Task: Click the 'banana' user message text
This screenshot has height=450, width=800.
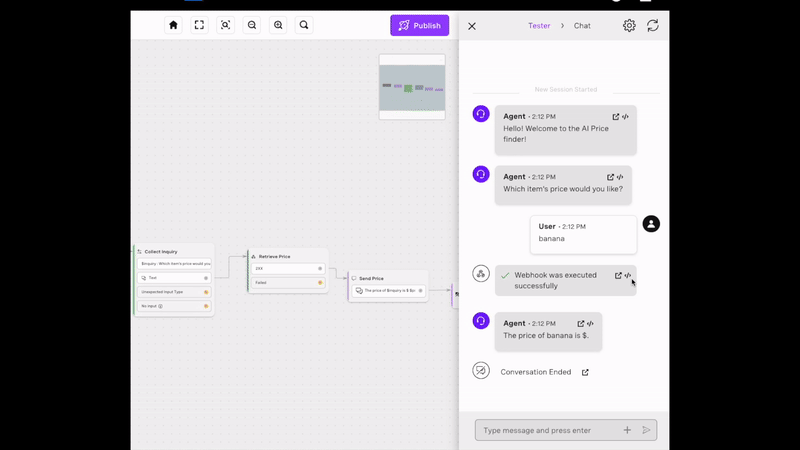Action: pos(552,239)
